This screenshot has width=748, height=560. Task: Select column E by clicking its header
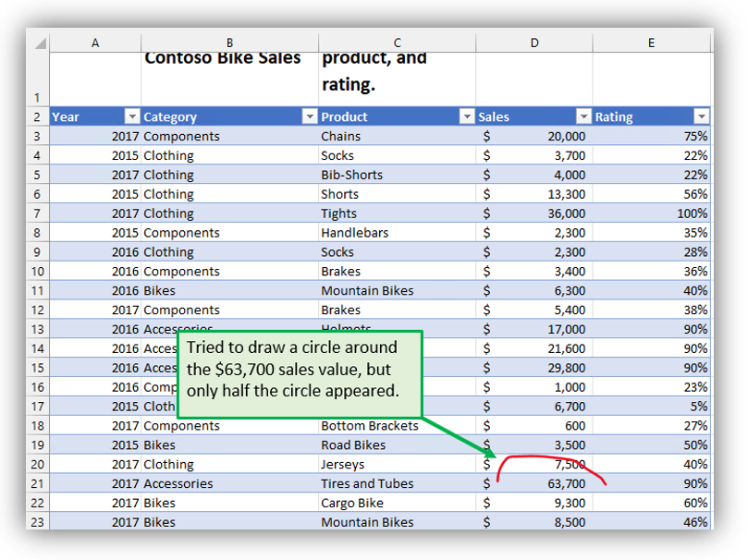651,42
